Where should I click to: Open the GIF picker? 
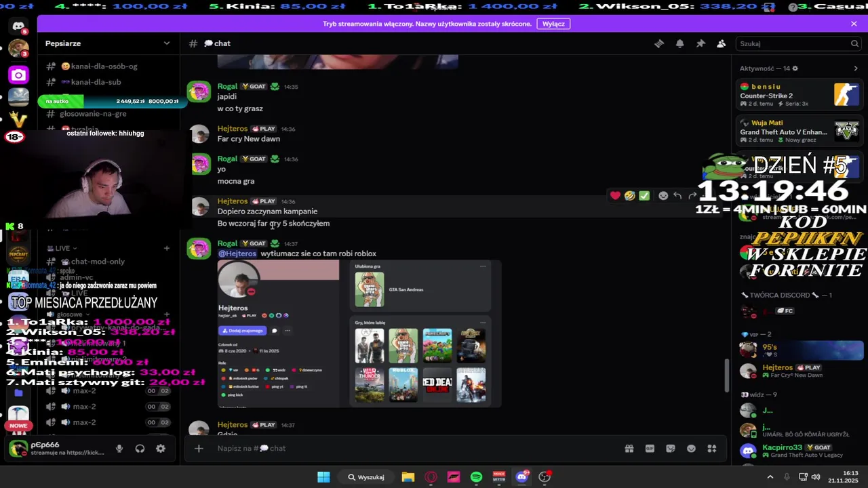tap(650, 448)
